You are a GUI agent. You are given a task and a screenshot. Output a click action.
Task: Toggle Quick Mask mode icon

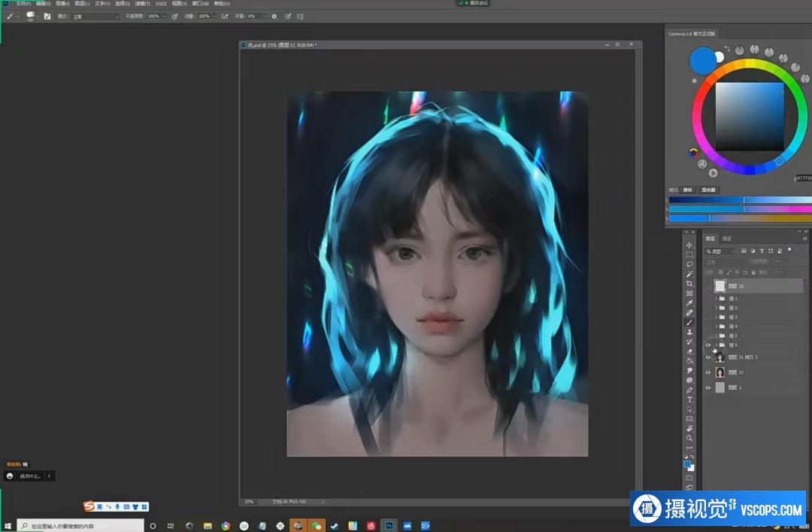point(689,478)
